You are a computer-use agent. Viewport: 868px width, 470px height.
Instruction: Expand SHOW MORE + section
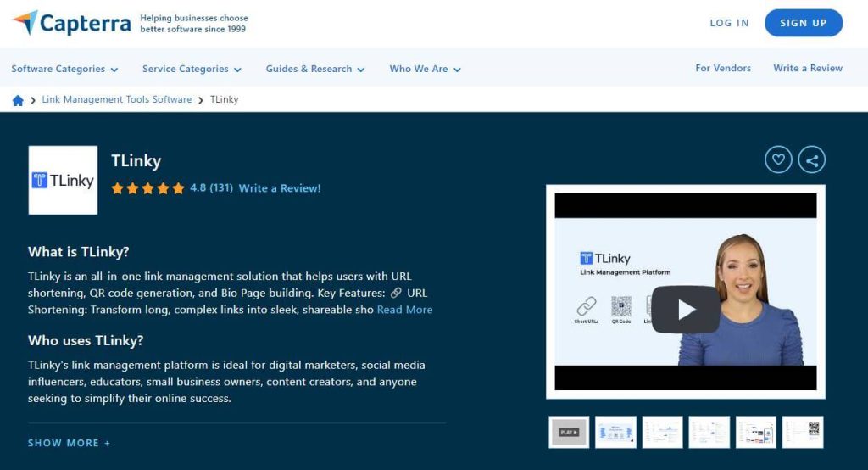point(70,443)
